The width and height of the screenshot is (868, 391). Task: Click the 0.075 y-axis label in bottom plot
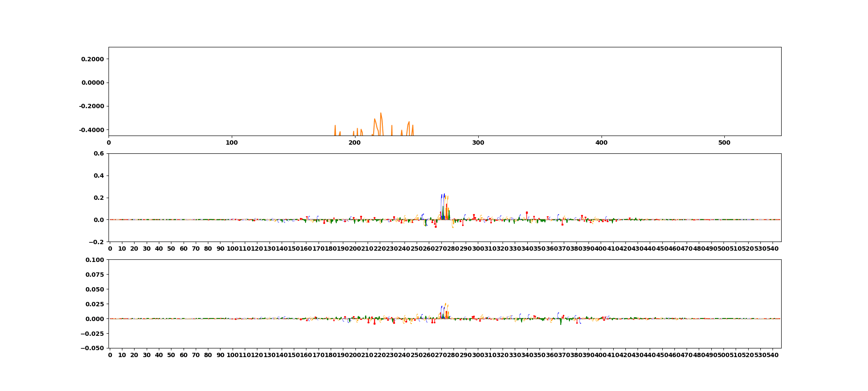(95, 275)
